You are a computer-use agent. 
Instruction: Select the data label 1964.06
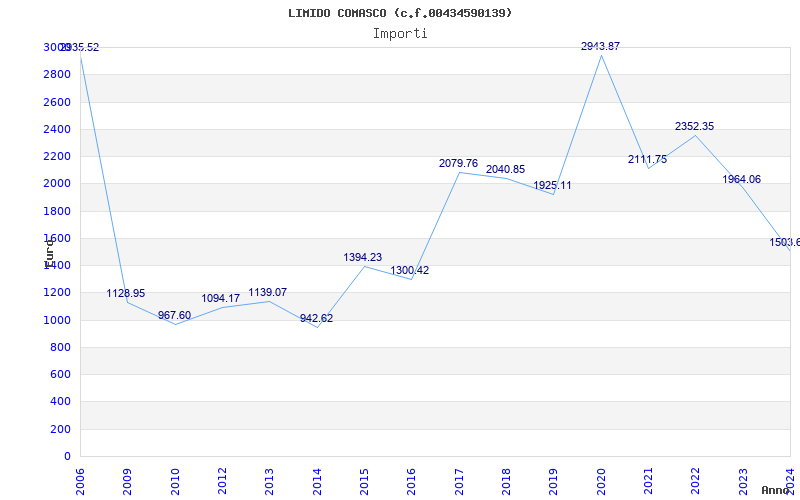pos(741,180)
